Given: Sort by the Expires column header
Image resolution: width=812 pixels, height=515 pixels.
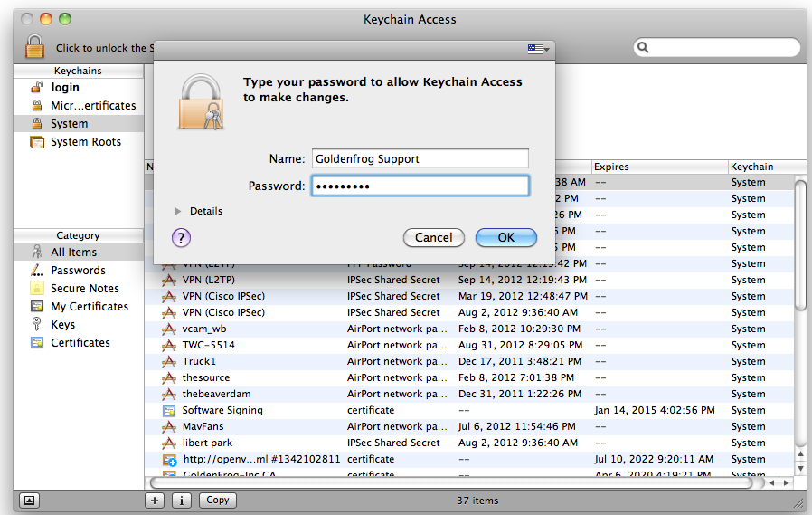Looking at the screenshot, I should pos(660,167).
